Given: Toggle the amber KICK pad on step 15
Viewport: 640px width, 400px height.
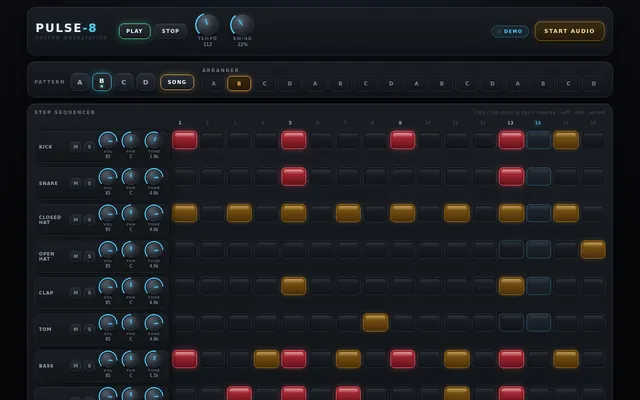Looking at the screenshot, I should click(x=566, y=140).
